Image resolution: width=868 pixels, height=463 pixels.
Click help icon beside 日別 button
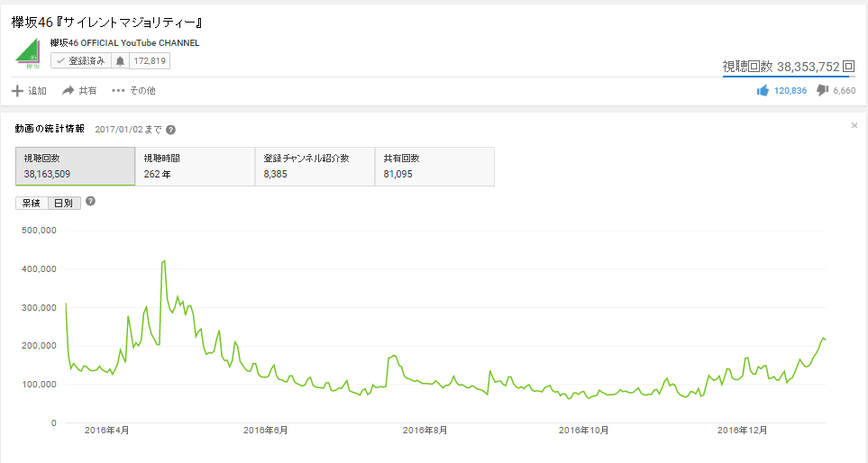pyautogui.click(x=90, y=202)
